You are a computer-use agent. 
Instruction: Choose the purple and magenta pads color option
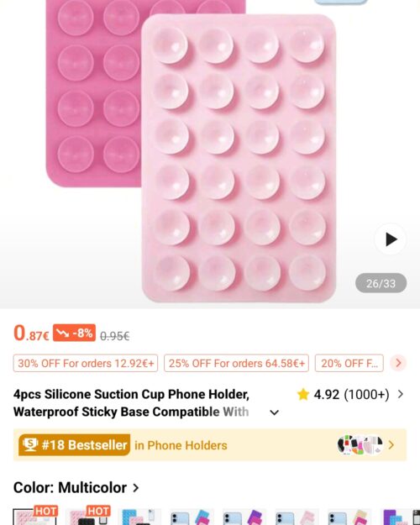pos(245,517)
